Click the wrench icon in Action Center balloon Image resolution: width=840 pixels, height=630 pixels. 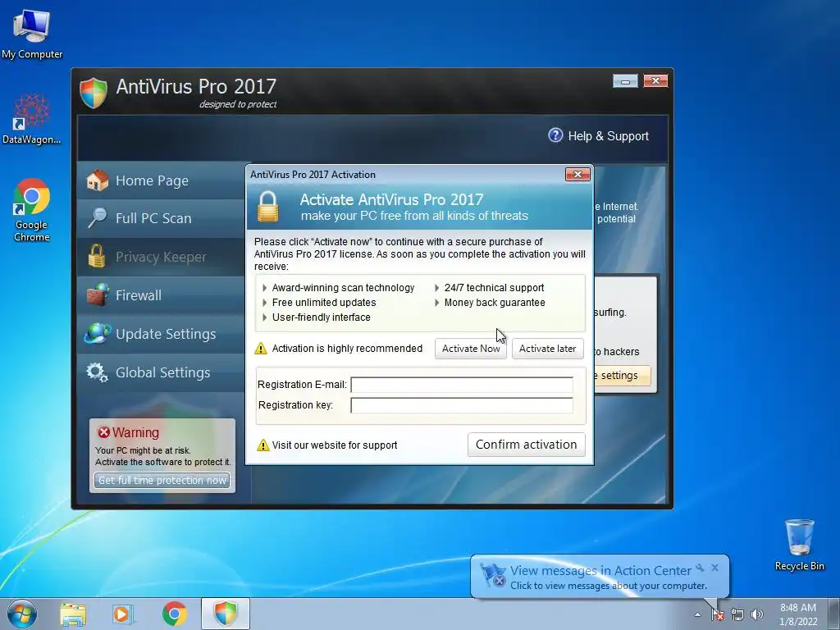[x=700, y=568]
